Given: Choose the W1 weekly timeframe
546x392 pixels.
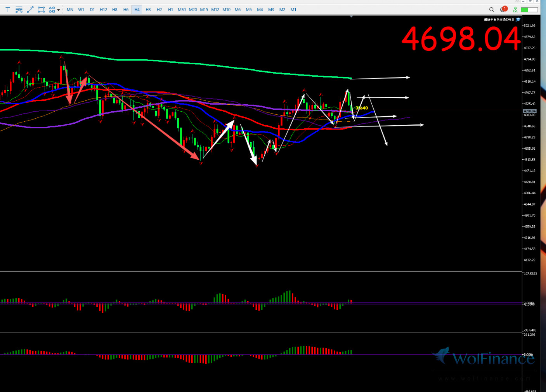Looking at the screenshot, I should click(x=81, y=10).
